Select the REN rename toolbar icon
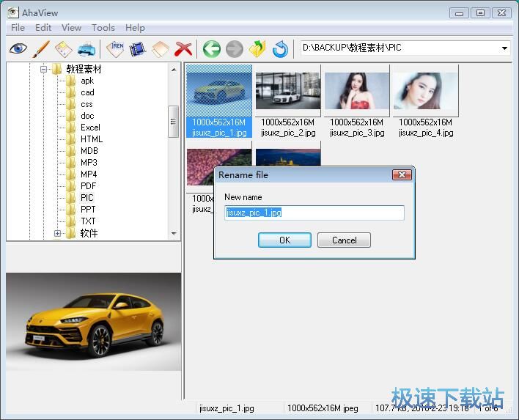 coord(116,49)
